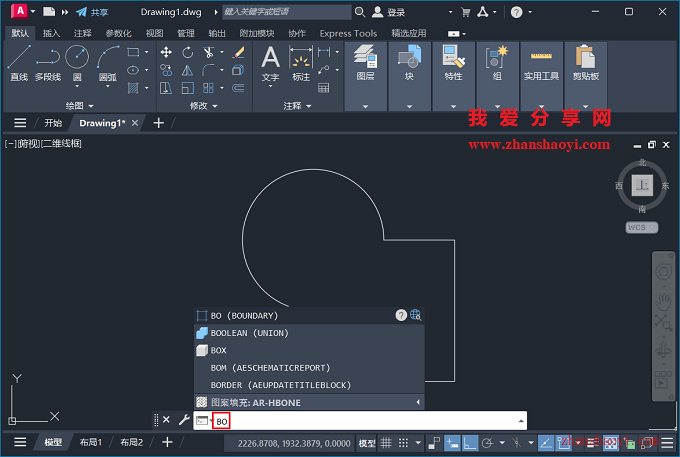This screenshot has width=680, height=457.
Task: Toggle snap mode dots in status bar
Action: pos(403,443)
